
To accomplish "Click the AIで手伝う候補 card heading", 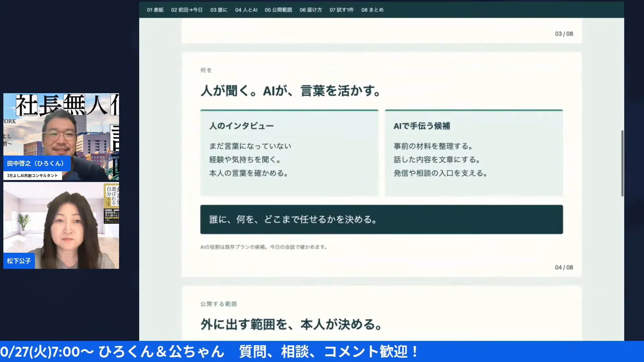I will [x=422, y=126].
